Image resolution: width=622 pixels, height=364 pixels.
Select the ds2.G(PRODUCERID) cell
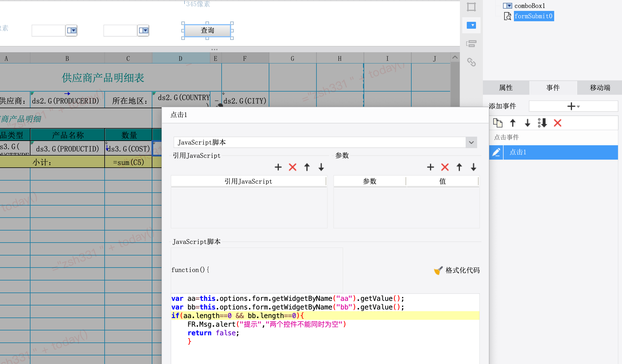click(x=67, y=100)
